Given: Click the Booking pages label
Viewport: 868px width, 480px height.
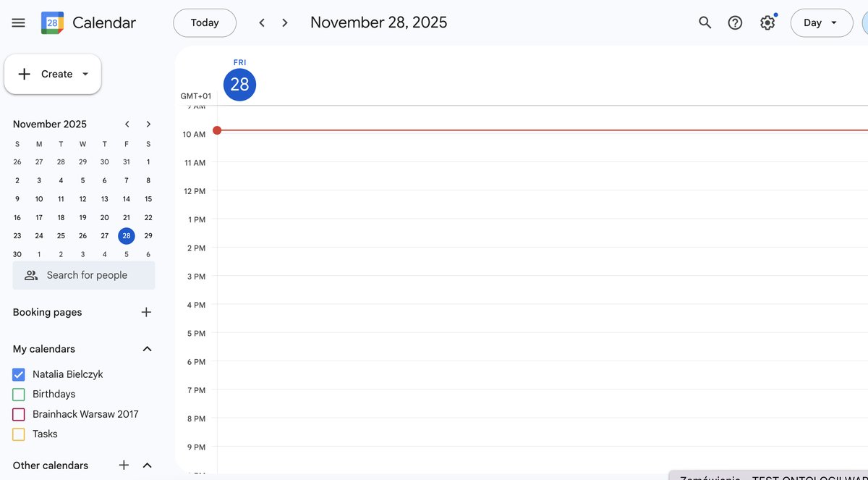Looking at the screenshot, I should click(47, 312).
